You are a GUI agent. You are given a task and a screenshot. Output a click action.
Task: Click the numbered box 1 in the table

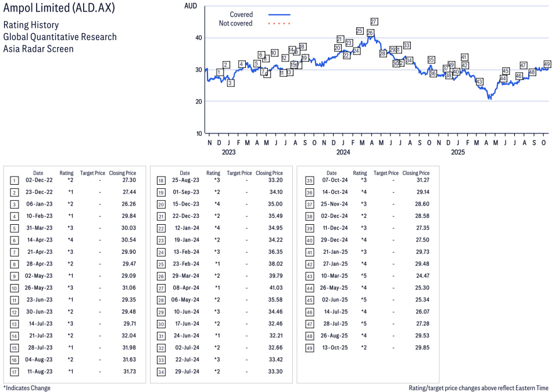pos(14,181)
